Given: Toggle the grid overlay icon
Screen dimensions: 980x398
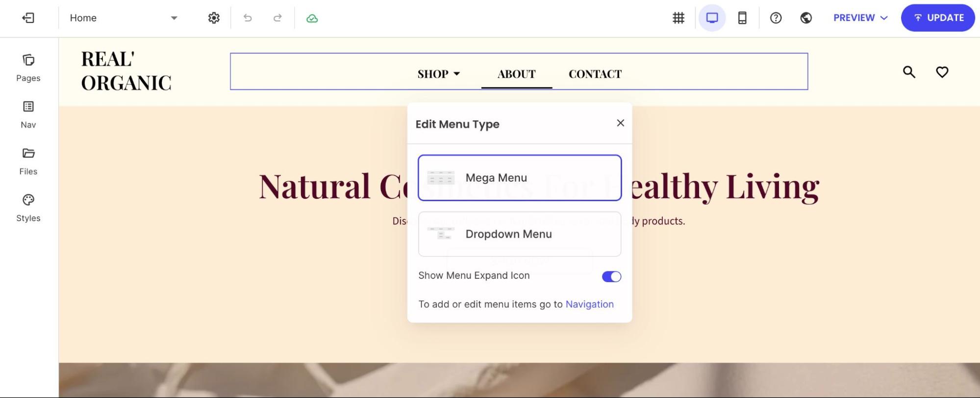Looking at the screenshot, I should click(x=678, y=18).
